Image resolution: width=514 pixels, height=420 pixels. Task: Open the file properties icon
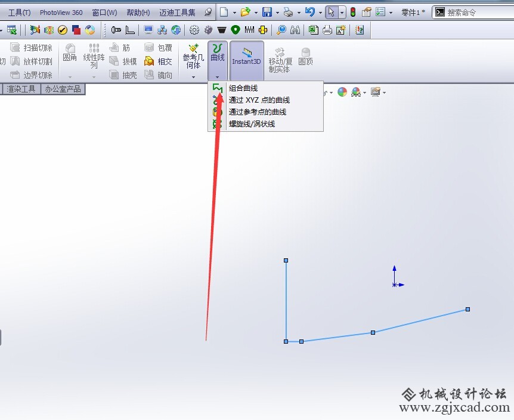367,13
